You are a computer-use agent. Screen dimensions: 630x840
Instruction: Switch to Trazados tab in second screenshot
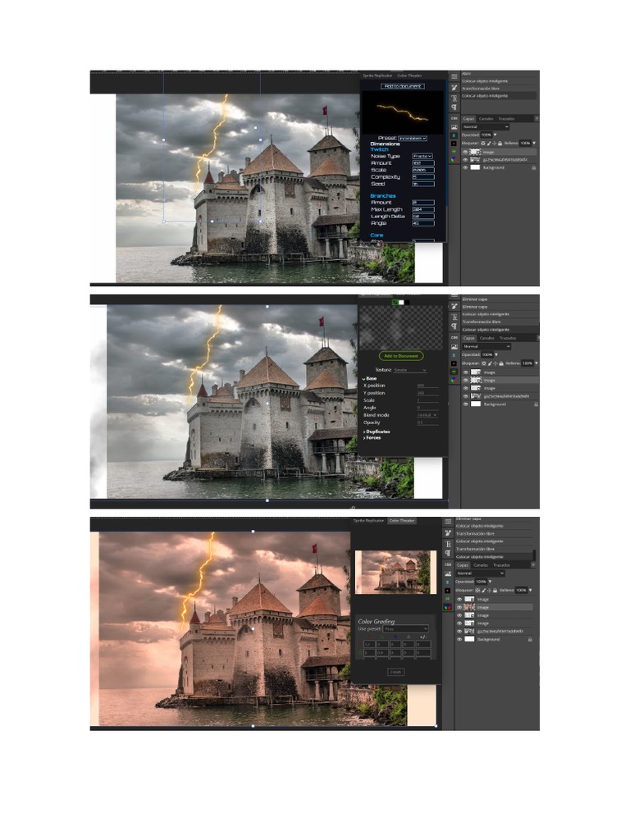pos(508,338)
